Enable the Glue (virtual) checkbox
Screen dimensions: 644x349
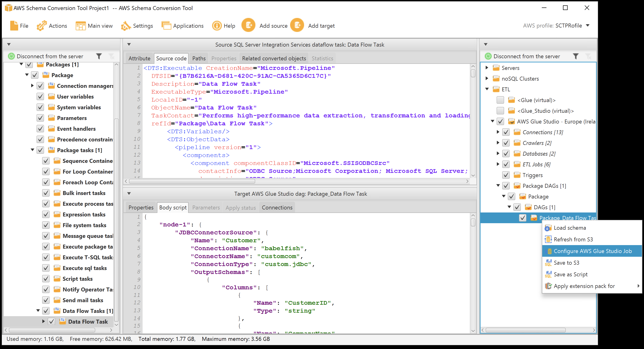tap(500, 100)
